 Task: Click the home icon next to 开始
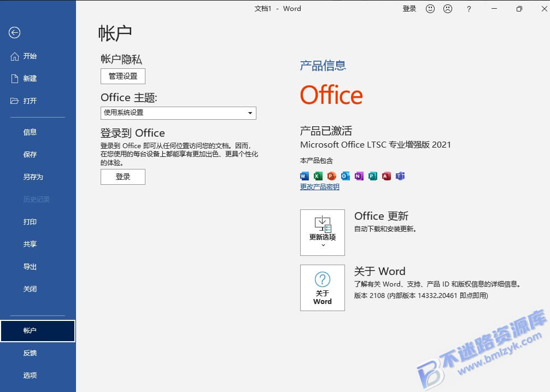click(15, 56)
